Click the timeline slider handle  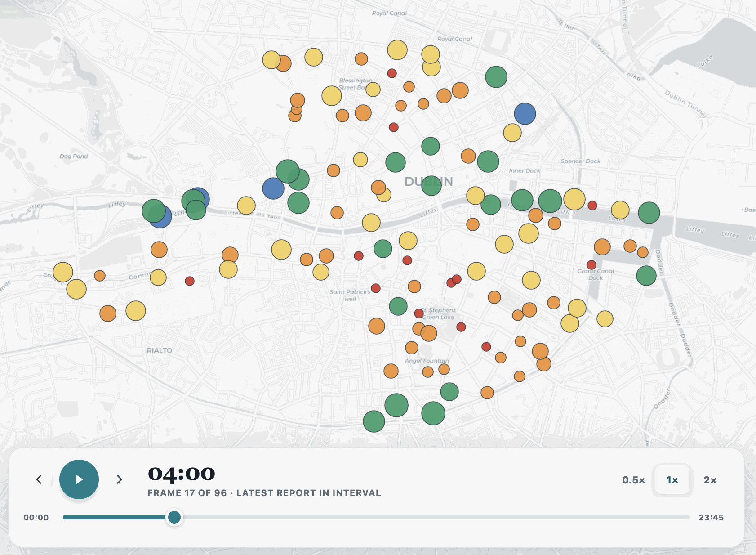coord(174,517)
